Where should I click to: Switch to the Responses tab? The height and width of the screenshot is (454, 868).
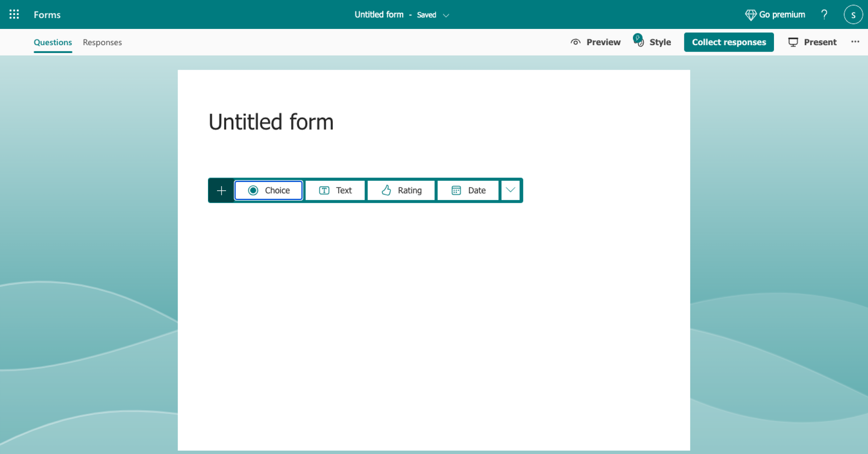[x=102, y=42]
